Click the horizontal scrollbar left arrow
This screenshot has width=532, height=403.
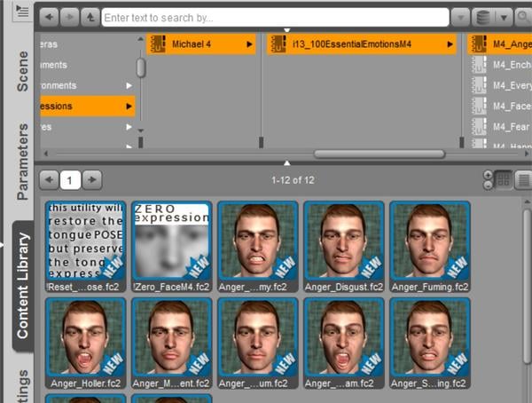click(x=46, y=154)
